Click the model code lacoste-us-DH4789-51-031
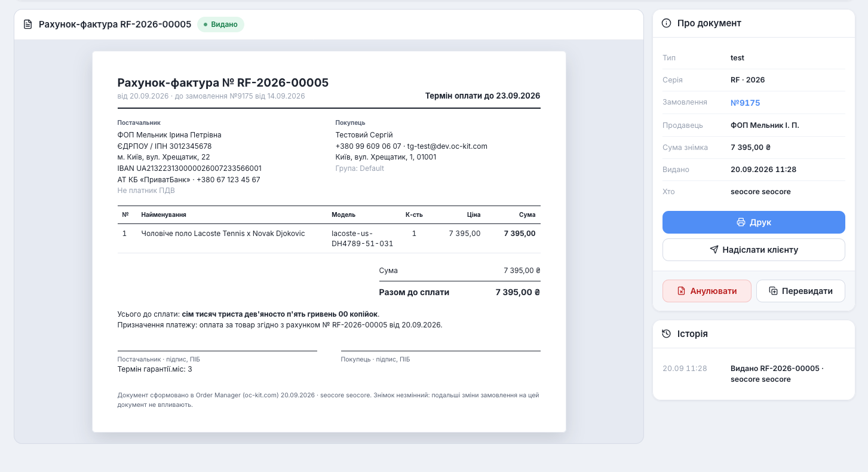The image size is (868, 472). point(363,238)
